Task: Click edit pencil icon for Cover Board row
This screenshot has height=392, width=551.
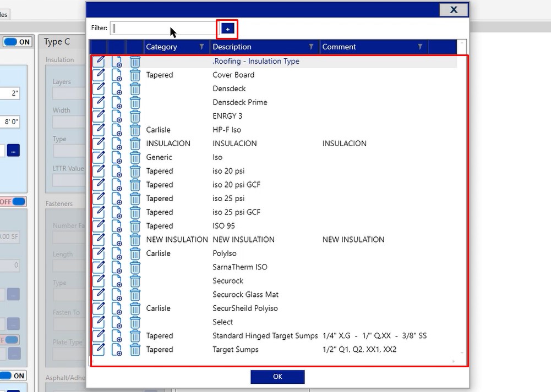Action: point(99,75)
